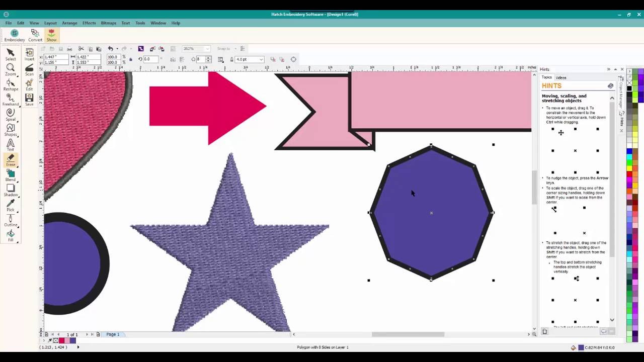Click the embroidered purple star
The height and width of the screenshot is (362, 644).
(229, 242)
